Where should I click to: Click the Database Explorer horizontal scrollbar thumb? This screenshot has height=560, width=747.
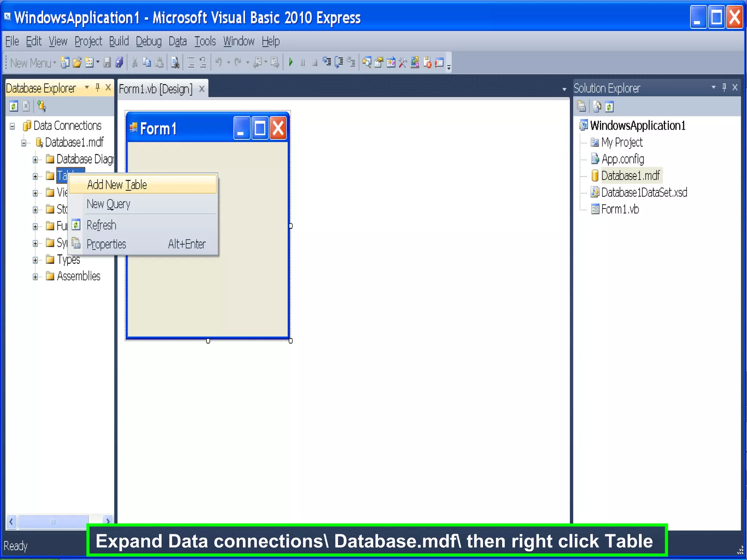(x=53, y=522)
